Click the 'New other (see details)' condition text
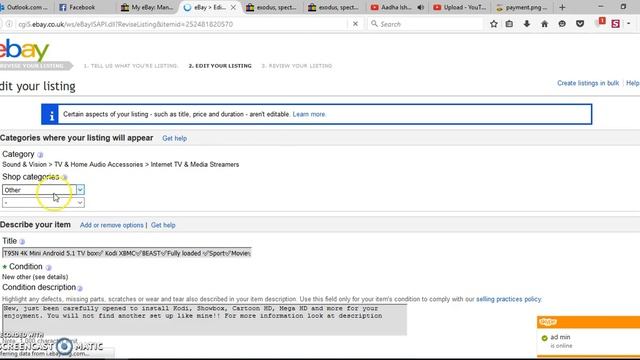640x360 pixels. point(35,277)
